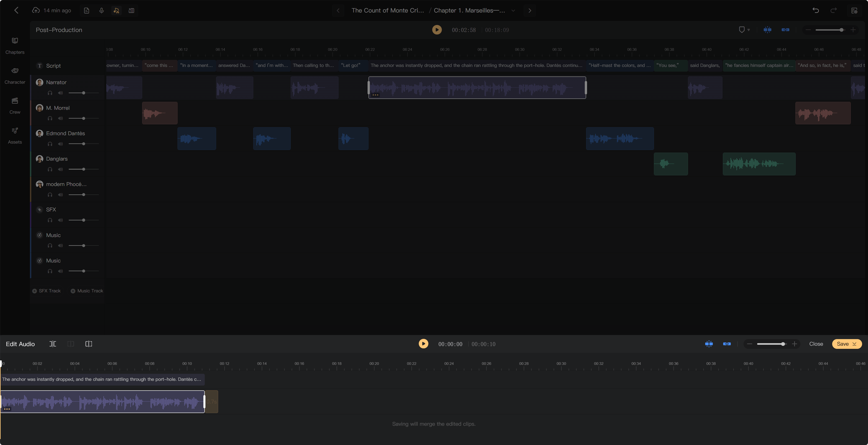Undo the last action
The width and height of the screenshot is (868, 445).
point(815,10)
